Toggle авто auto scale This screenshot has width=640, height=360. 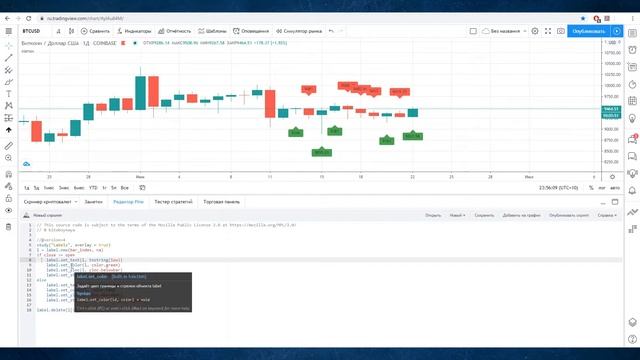coord(615,188)
